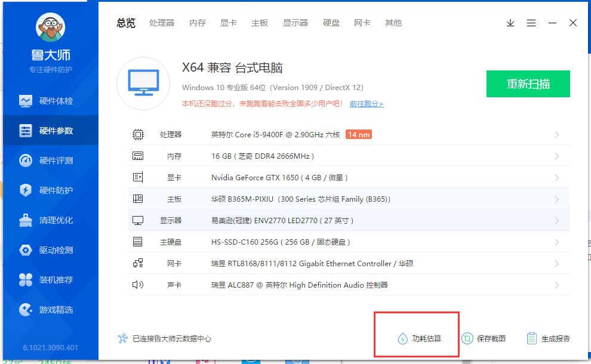Click the 鲁大师 avatar logo
This screenshot has height=364, width=591.
51,28
